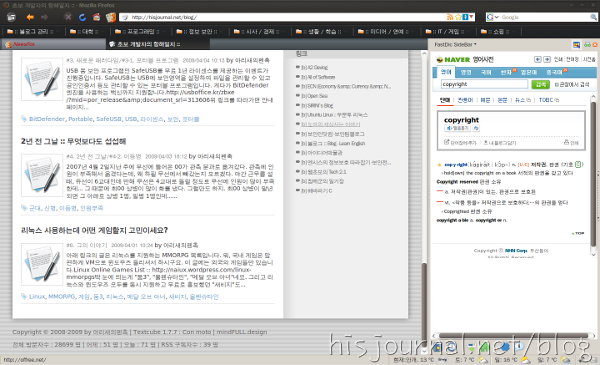
Task: Go back with the orange back arrow
Action: 30,17
